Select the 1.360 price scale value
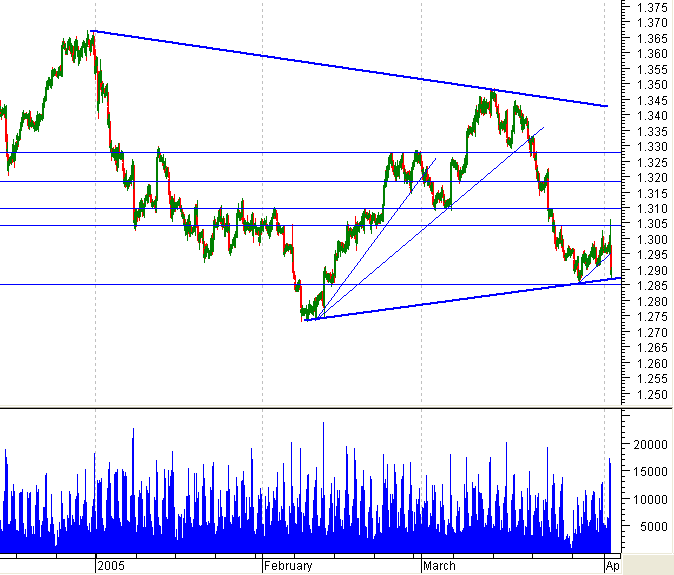This screenshot has height=575, width=674. (x=652, y=53)
